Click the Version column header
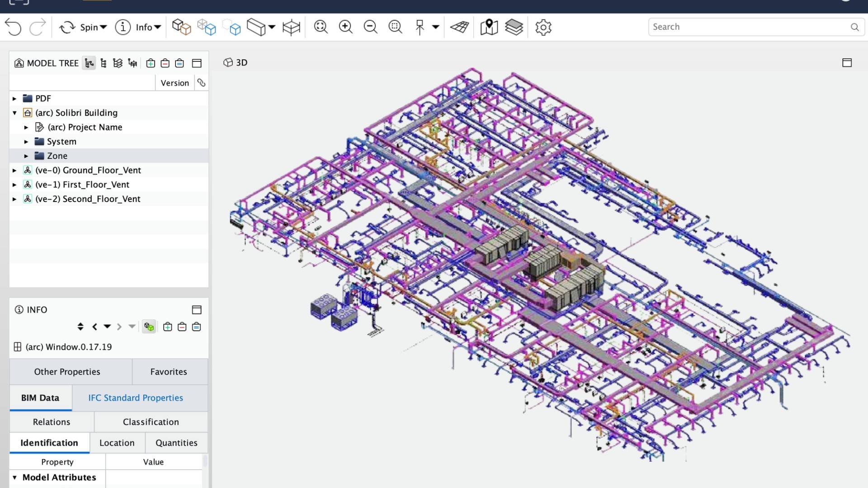 click(x=175, y=83)
